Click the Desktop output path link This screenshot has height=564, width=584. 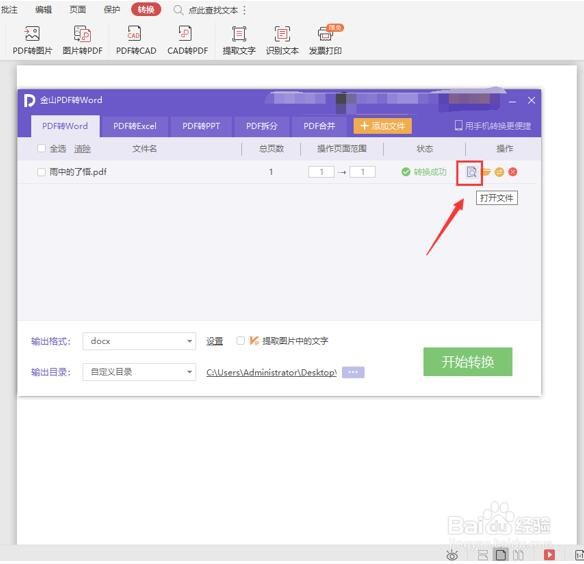[x=272, y=372]
